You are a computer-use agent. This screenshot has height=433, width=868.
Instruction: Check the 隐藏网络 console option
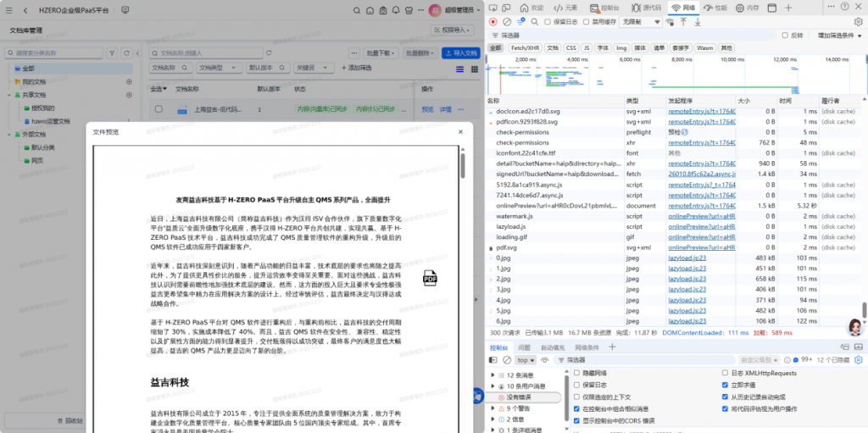(x=577, y=373)
